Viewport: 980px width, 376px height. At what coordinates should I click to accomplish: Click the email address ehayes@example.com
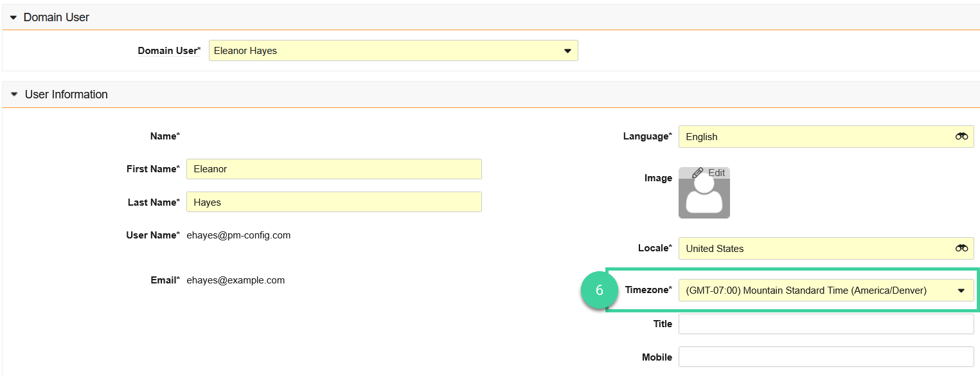click(x=235, y=280)
